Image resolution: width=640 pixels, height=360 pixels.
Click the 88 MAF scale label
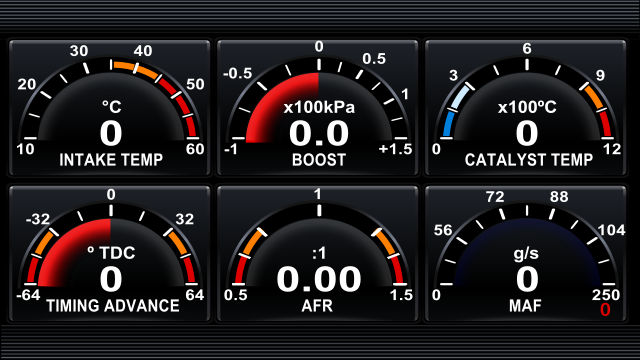coord(559,197)
